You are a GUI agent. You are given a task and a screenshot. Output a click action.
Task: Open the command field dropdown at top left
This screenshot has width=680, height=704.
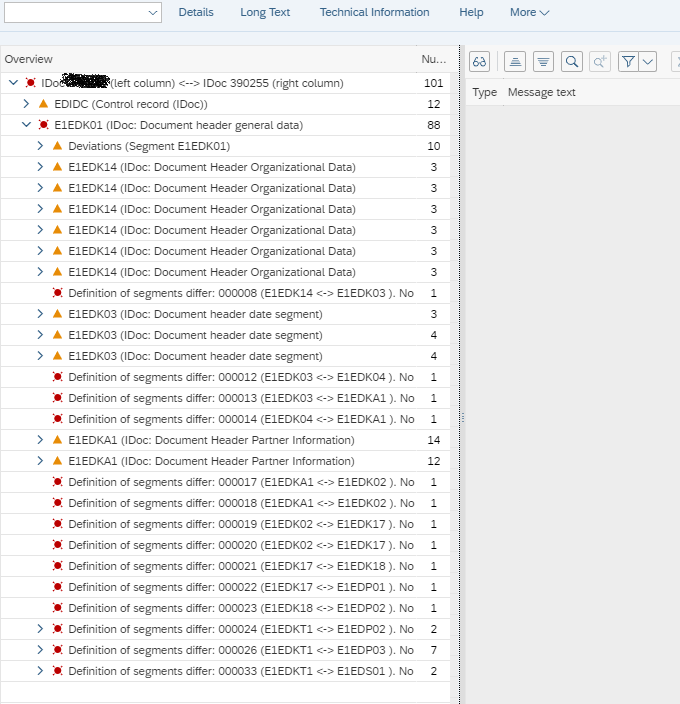click(x=153, y=12)
